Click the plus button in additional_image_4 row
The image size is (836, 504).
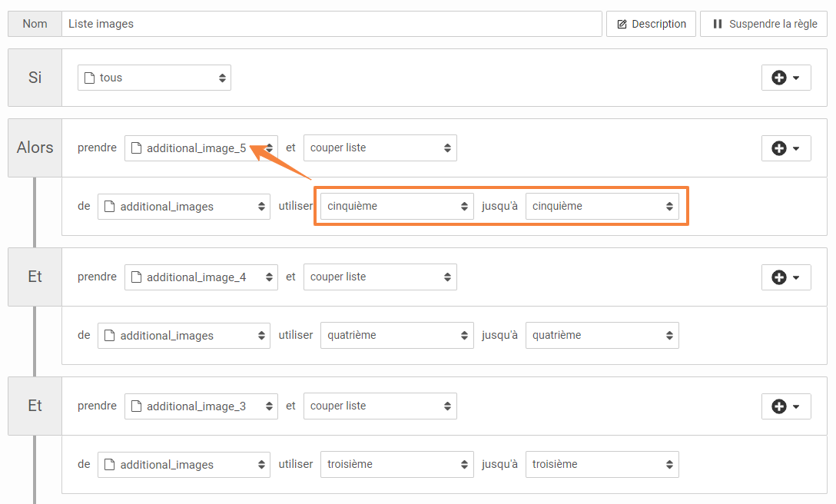tap(785, 277)
